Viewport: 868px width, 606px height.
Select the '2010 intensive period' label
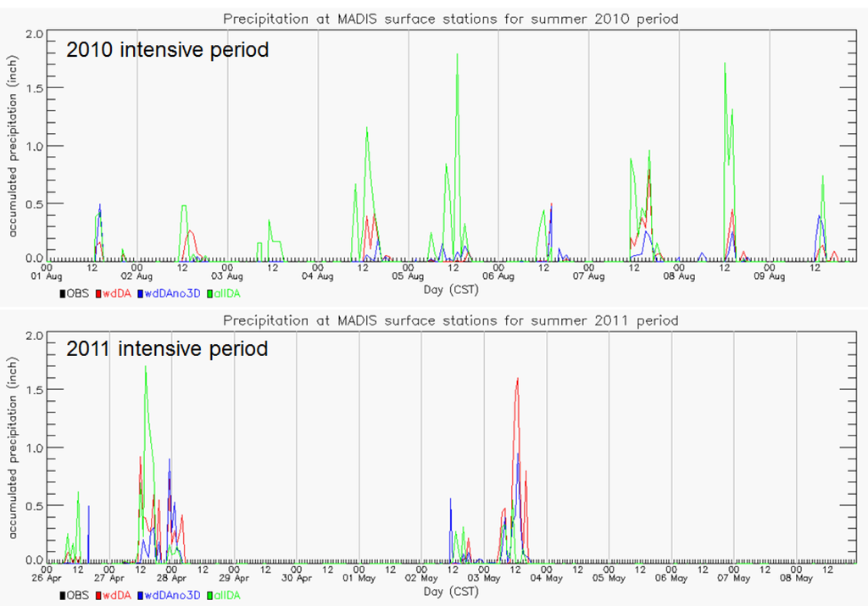pyautogui.click(x=168, y=50)
